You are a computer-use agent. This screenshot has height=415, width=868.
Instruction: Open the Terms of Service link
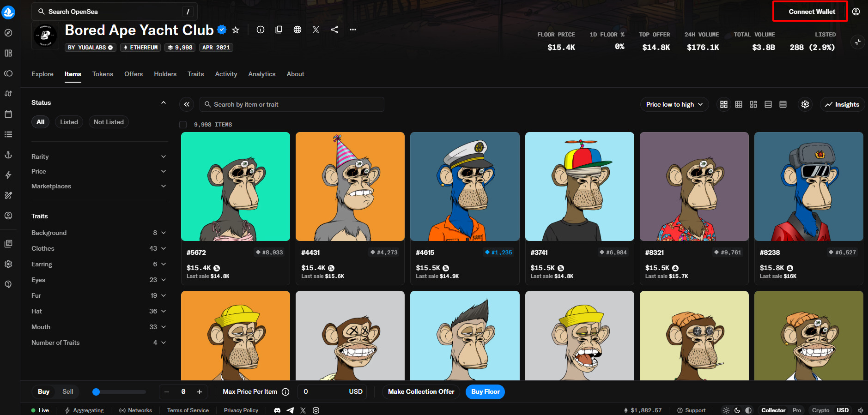[188, 410]
